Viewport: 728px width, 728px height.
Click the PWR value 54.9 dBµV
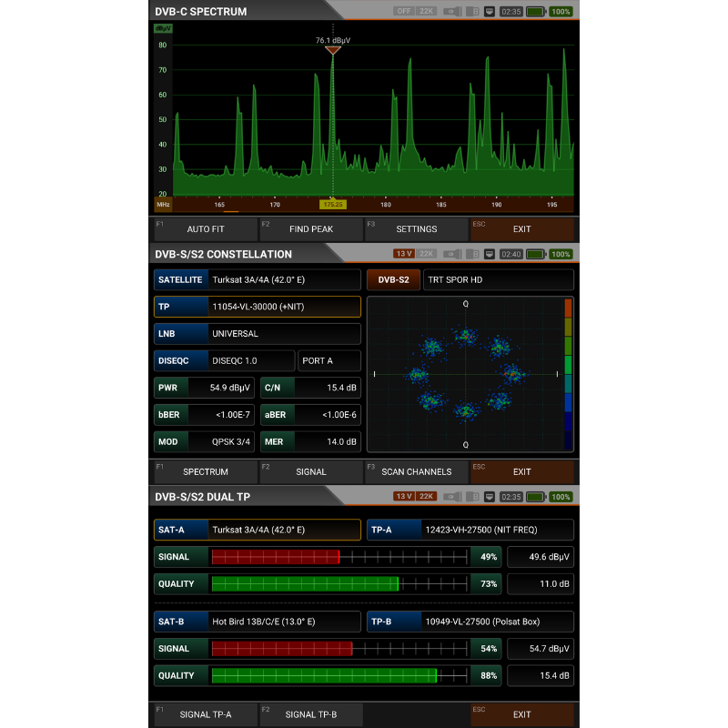[230, 388]
